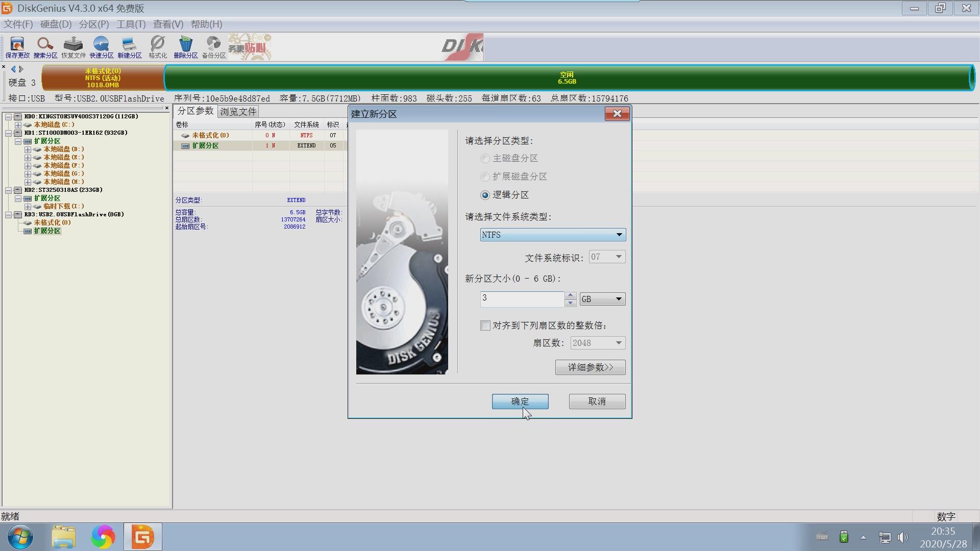This screenshot has height=551, width=980.
Task: Select the 搜索分区 (search partition) tool
Action: pyautogui.click(x=45, y=47)
